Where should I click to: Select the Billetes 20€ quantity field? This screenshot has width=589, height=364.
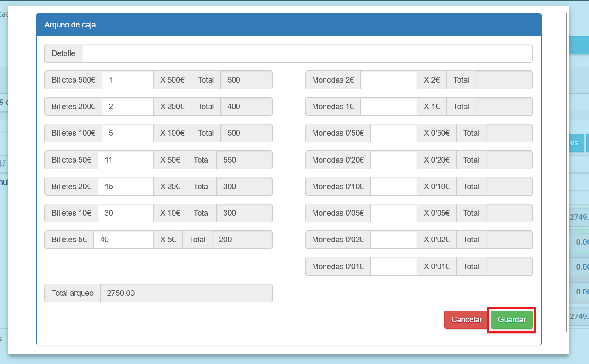125,187
